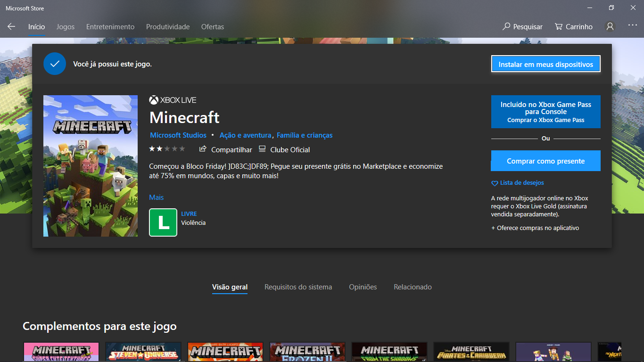644x362 pixels.
Task: Switch to the Entretenimento tab
Action: click(110, 27)
